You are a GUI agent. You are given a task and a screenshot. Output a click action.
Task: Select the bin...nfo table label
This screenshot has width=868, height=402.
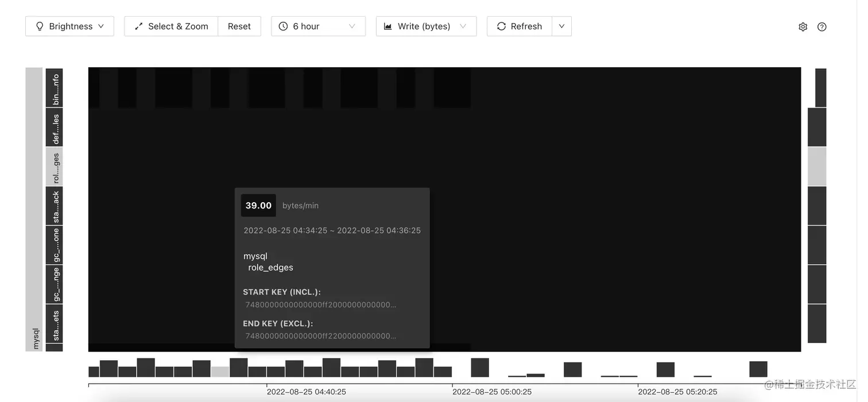coord(55,88)
